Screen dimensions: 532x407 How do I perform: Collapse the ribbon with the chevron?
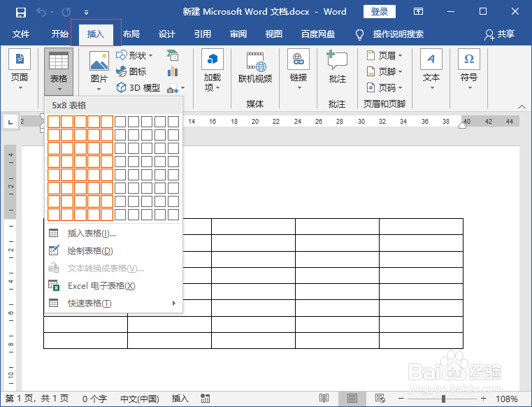coord(522,106)
